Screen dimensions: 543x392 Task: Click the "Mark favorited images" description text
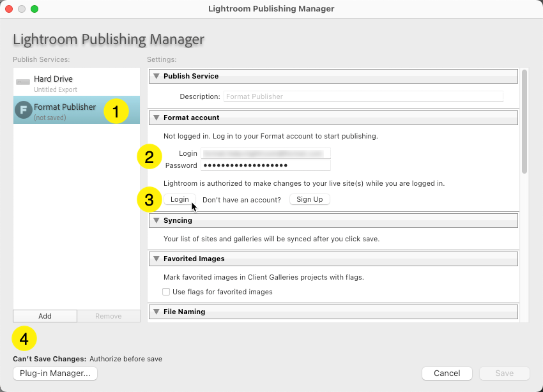click(x=264, y=278)
